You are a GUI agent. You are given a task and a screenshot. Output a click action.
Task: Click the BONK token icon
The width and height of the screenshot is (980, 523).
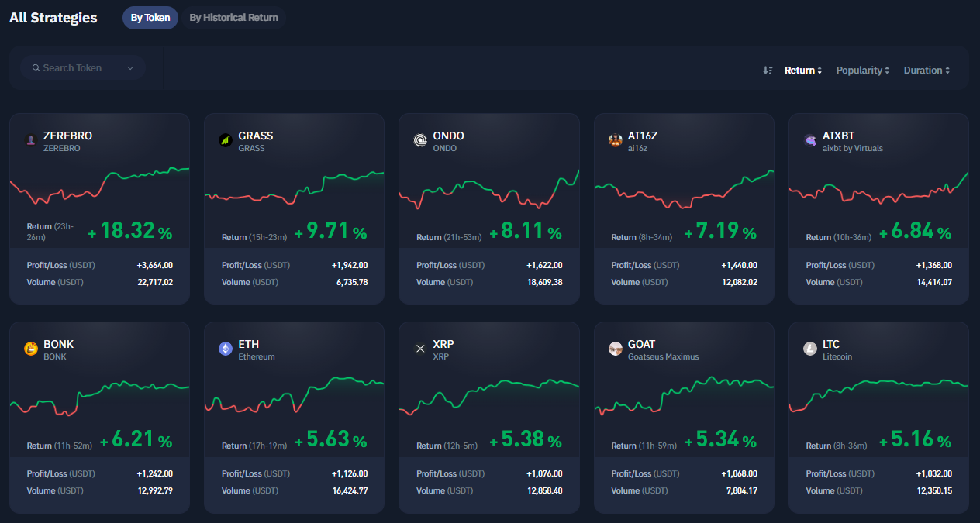[31, 349]
